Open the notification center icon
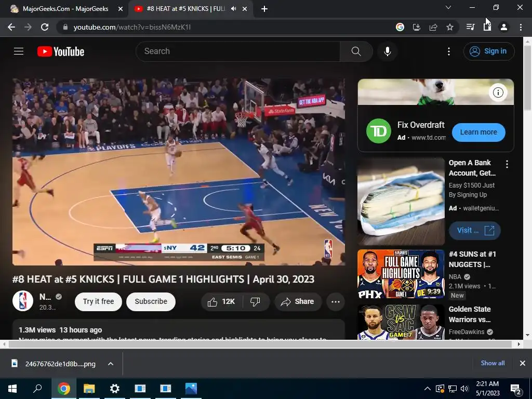The height and width of the screenshot is (399, 532). pos(516,389)
